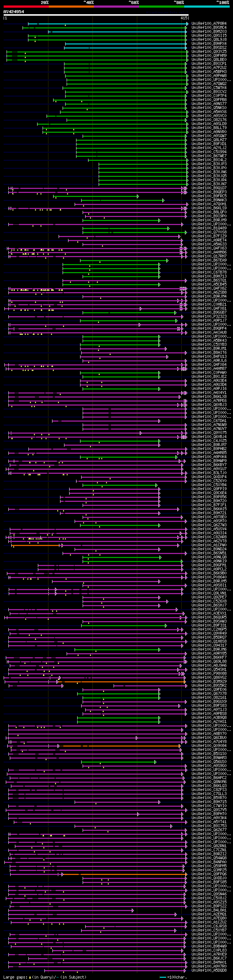This screenshot has width=233, height=980.
Task: Click the orange ~40% identity legend segment
Action: pyautogui.click(x=71, y=7)
